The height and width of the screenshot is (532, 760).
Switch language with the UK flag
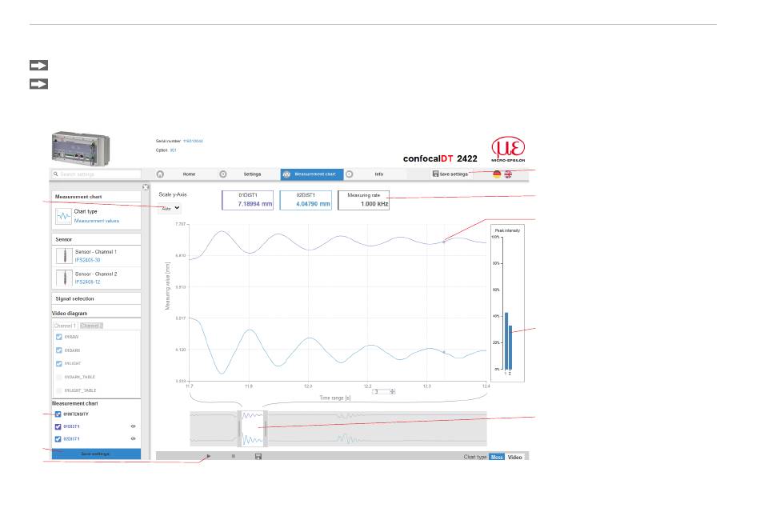(508, 174)
